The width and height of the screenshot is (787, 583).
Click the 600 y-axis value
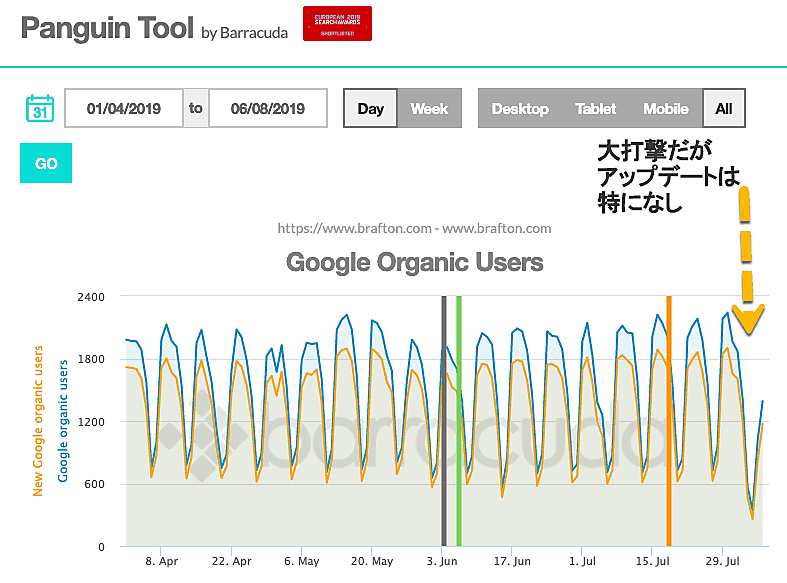click(x=94, y=484)
